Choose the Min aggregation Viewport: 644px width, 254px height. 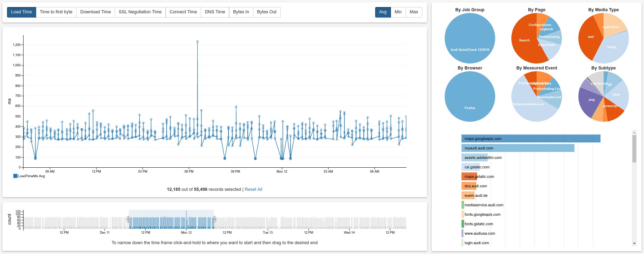coord(398,12)
